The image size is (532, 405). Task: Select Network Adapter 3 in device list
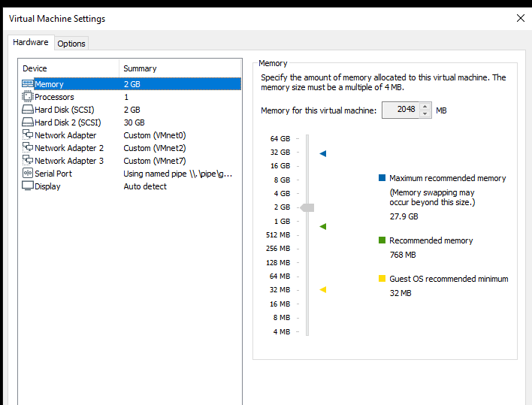(x=69, y=161)
